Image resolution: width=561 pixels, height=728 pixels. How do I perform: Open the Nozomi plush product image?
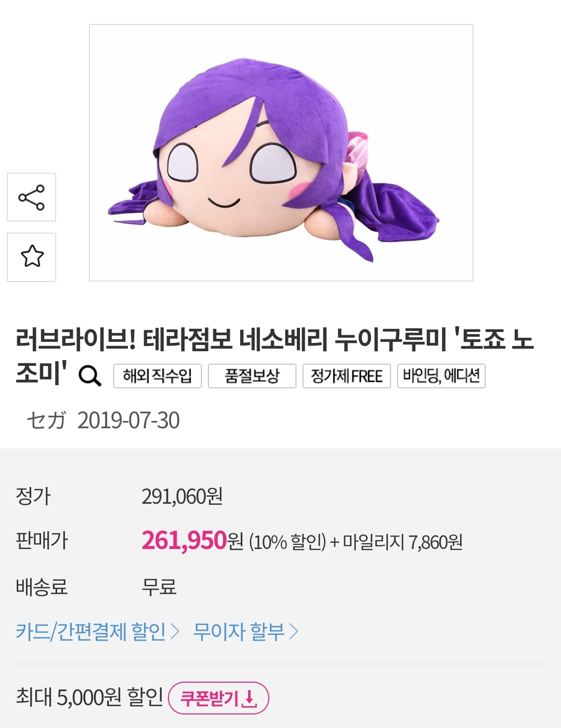281,153
